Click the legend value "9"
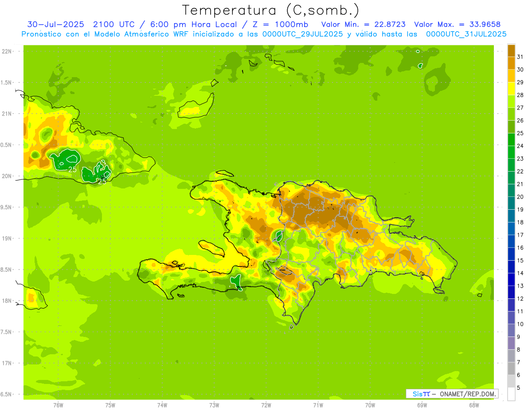 point(519,337)
